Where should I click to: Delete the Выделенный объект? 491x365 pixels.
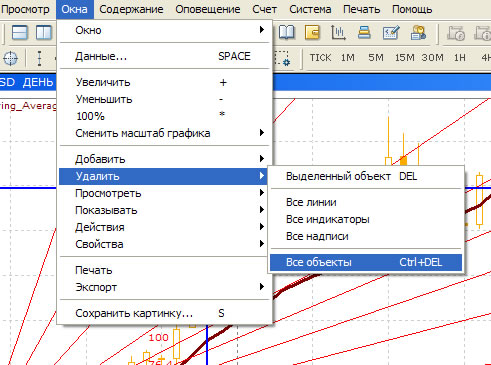coord(366,176)
